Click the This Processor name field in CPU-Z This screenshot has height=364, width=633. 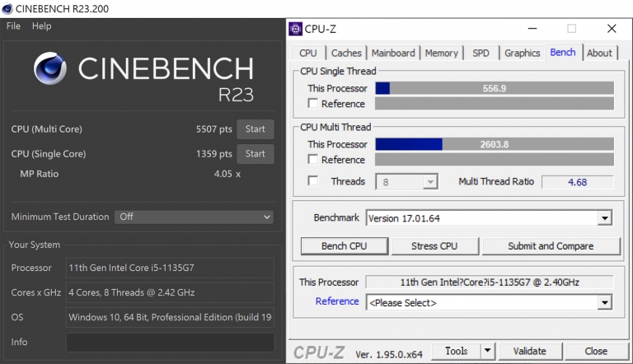[x=490, y=282]
